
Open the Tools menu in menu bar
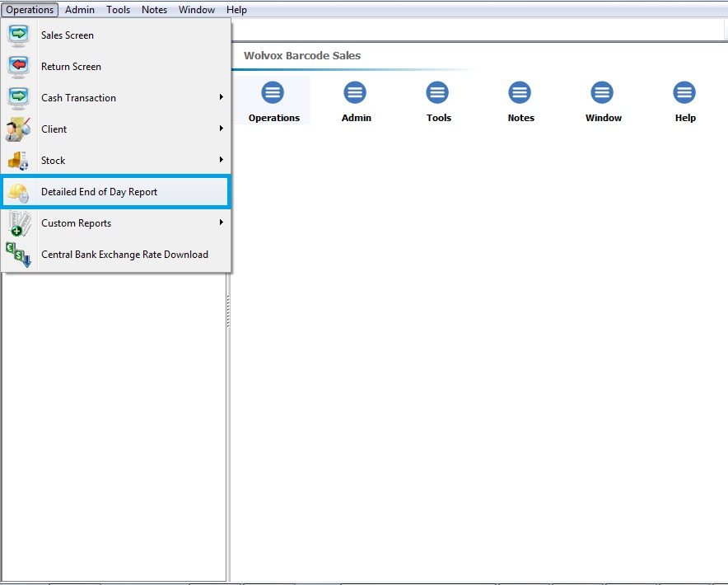[118, 10]
